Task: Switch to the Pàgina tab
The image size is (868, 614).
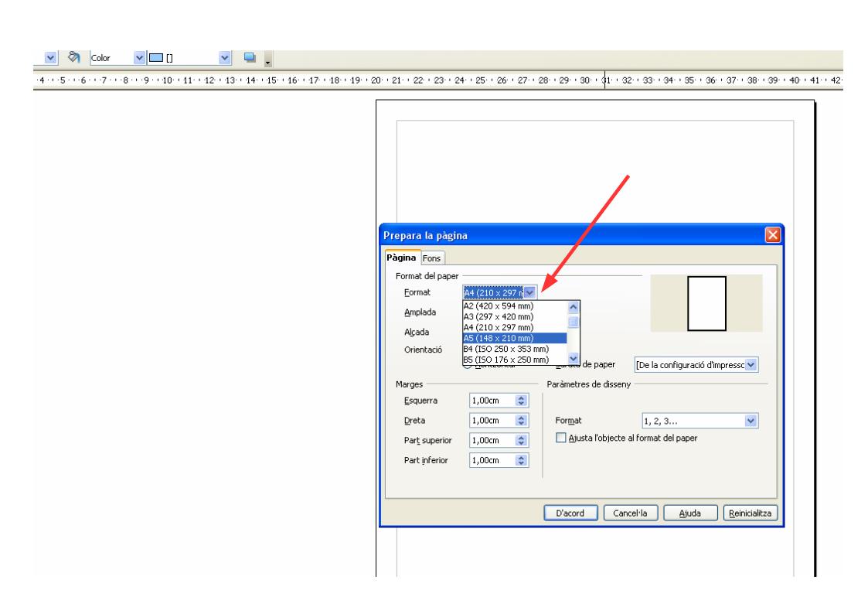Action: point(401,258)
